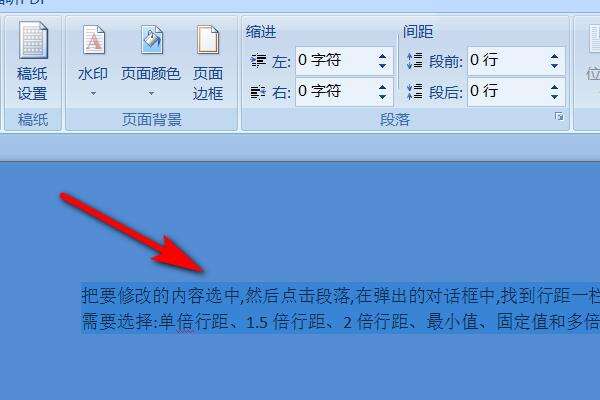Click the 水印 watermark icon

(94, 40)
